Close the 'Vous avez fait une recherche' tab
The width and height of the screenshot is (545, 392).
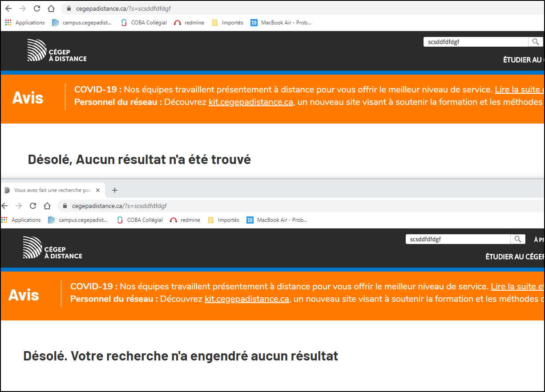coord(98,190)
